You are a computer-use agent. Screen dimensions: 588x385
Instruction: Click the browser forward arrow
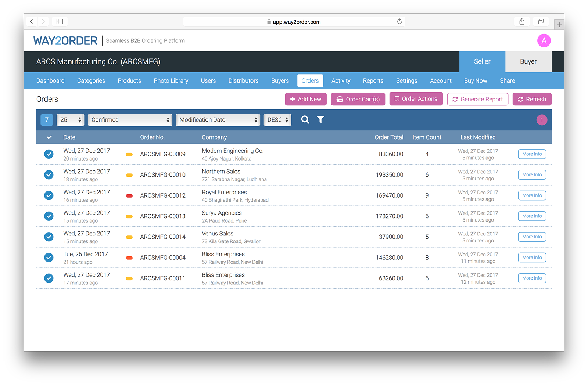[43, 22]
